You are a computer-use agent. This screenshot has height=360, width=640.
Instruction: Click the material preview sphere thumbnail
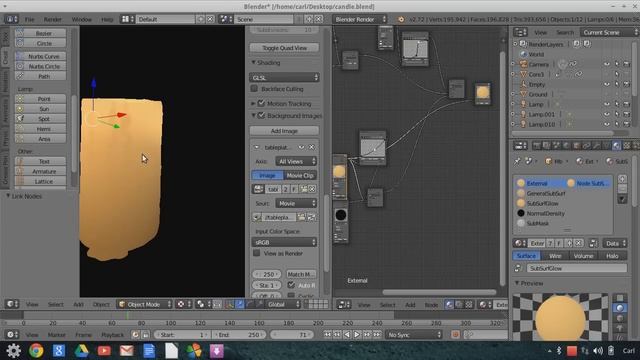tap(560, 317)
